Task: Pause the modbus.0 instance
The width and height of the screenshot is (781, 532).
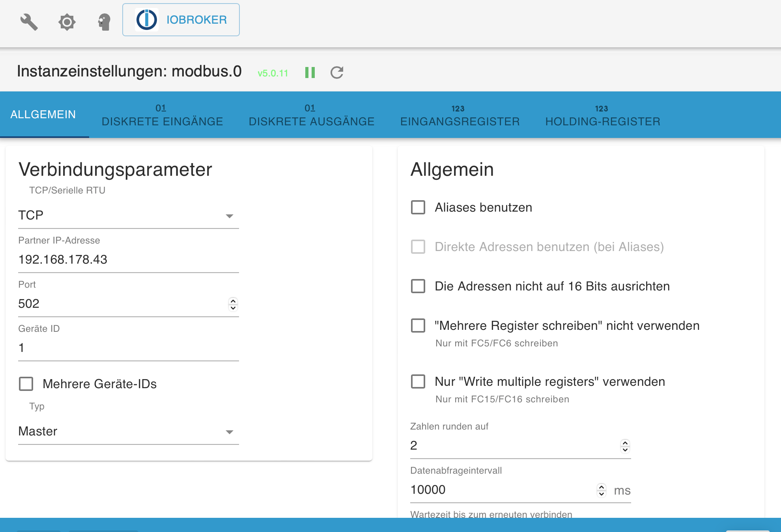Action: coord(310,73)
